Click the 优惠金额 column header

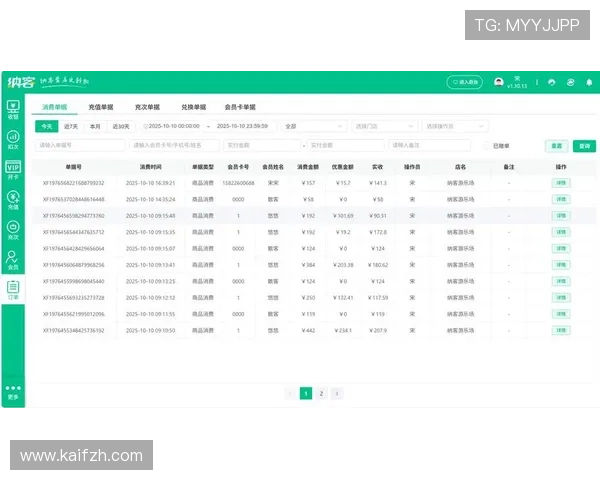pyautogui.click(x=343, y=167)
